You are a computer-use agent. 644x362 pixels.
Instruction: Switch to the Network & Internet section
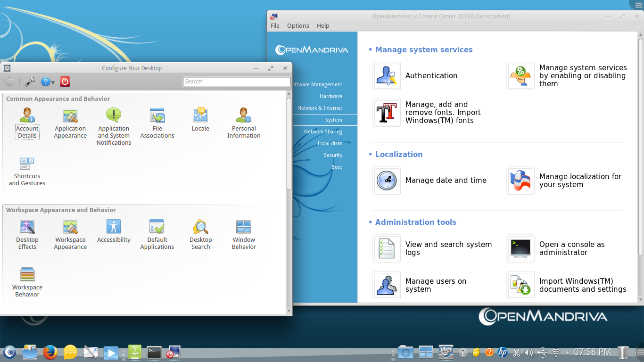320,108
